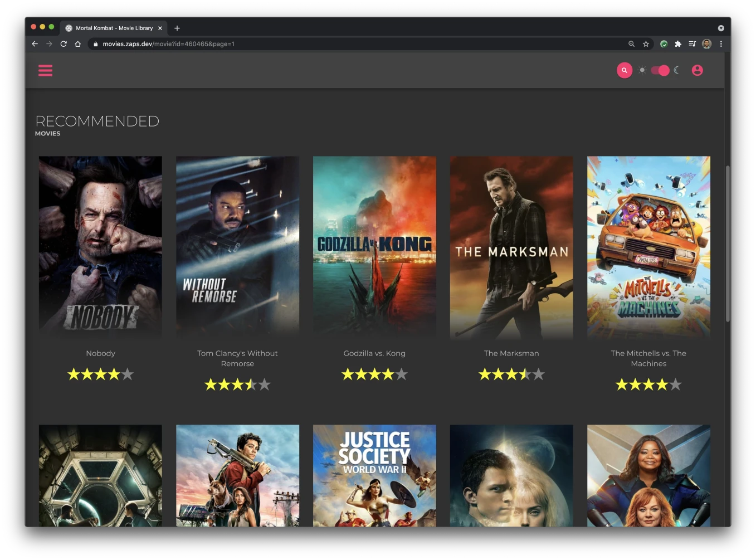This screenshot has width=756, height=560.
Task: Open the tab search dropdown arrow
Action: tap(721, 28)
